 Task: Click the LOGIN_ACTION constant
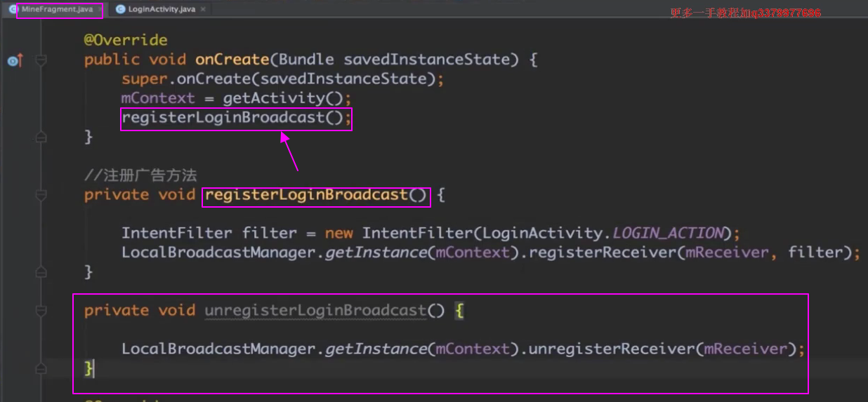pyautogui.click(x=668, y=233)
